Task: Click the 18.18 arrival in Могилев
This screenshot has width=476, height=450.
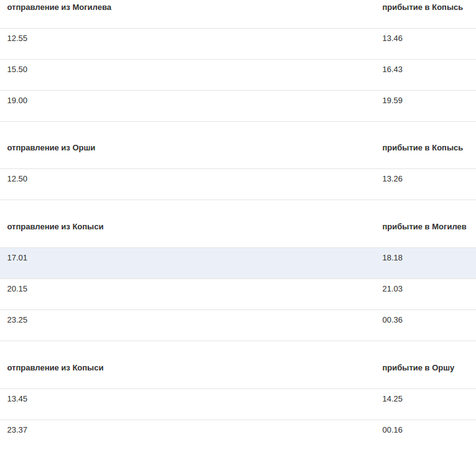Action: 392,258
